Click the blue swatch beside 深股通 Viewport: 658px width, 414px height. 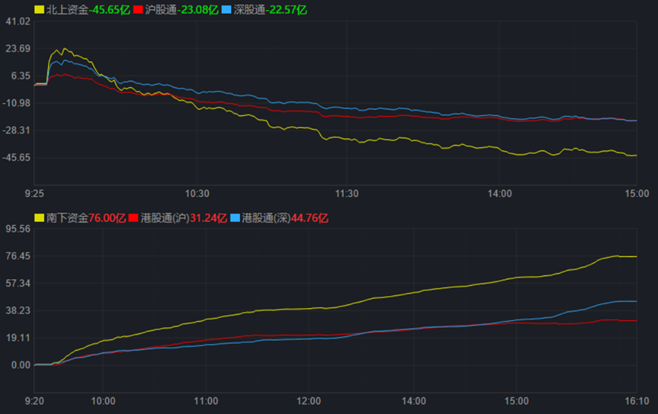coord(226,9)
